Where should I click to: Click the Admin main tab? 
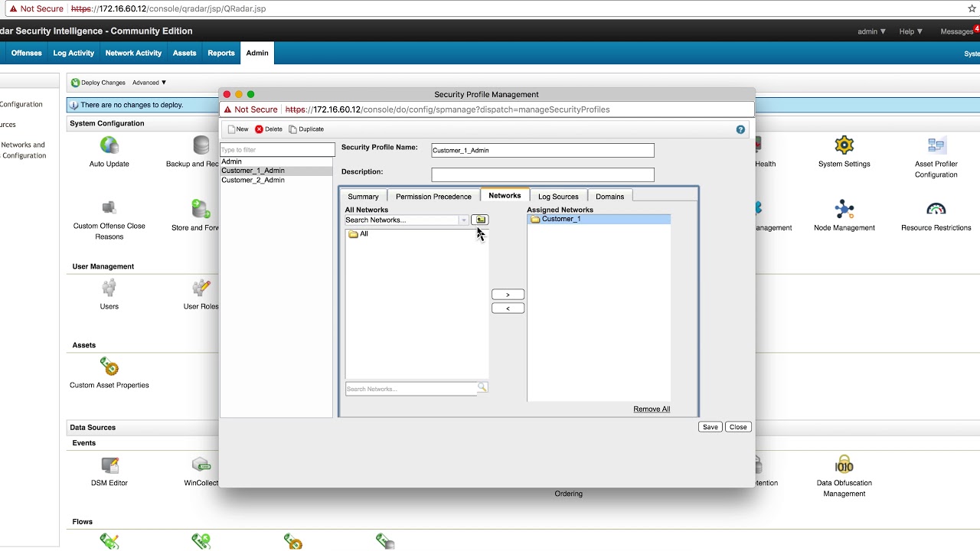257,53
